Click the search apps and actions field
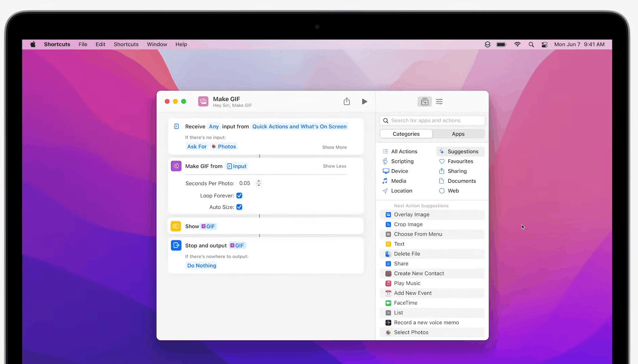 click(x=432, y=120)
